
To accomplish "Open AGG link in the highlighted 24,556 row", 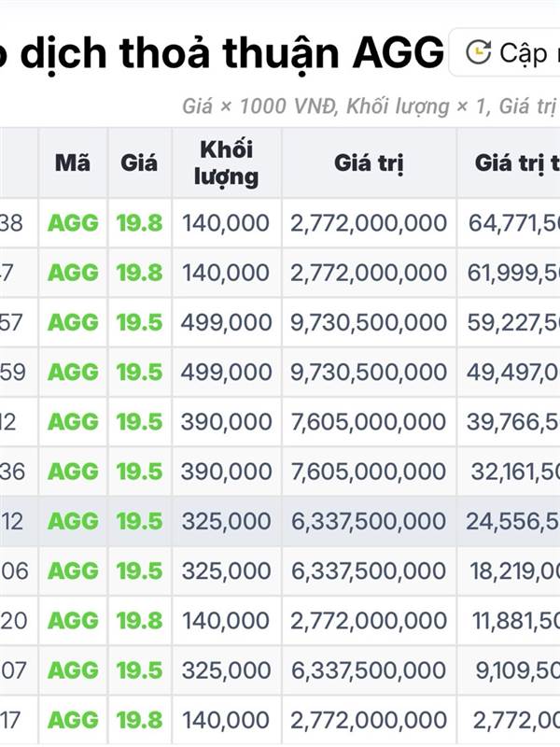I will click(73, 520).
